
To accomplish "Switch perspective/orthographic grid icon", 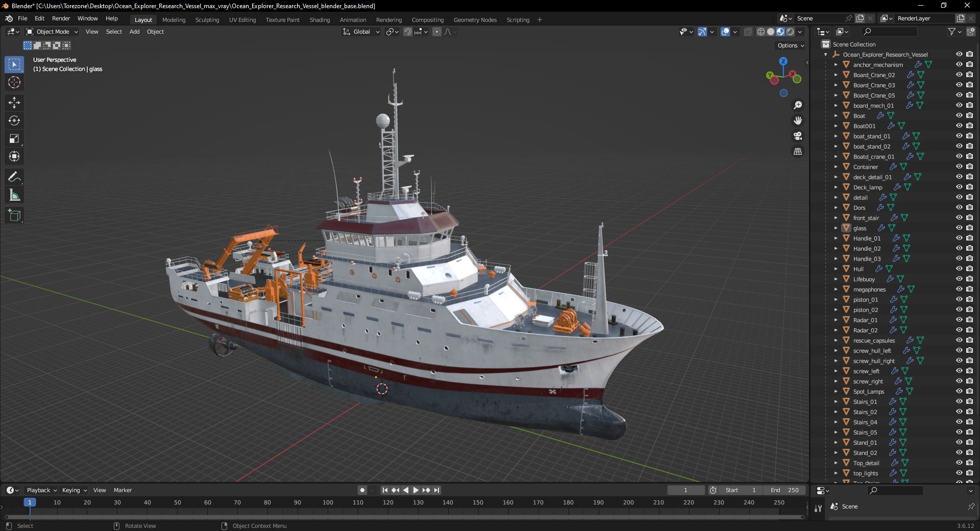I will [x=798, y=152].
